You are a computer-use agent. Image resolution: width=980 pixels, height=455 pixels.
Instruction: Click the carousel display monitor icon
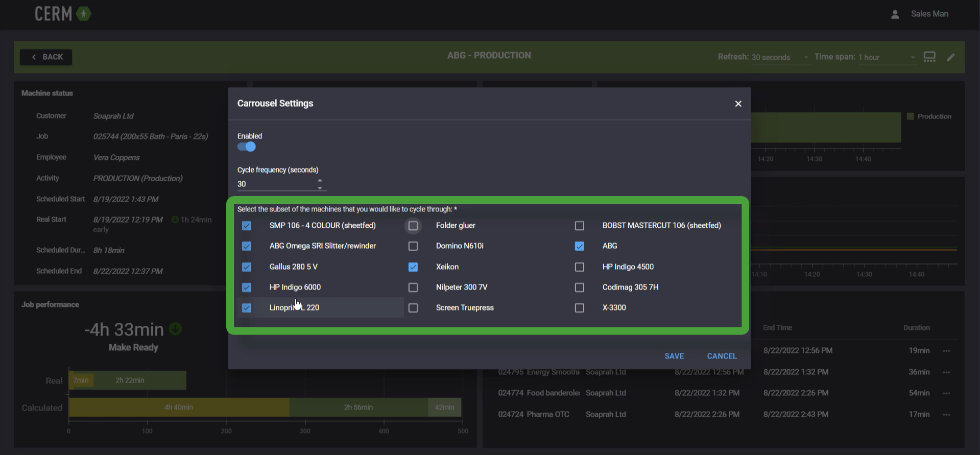(x=929, y=57)
